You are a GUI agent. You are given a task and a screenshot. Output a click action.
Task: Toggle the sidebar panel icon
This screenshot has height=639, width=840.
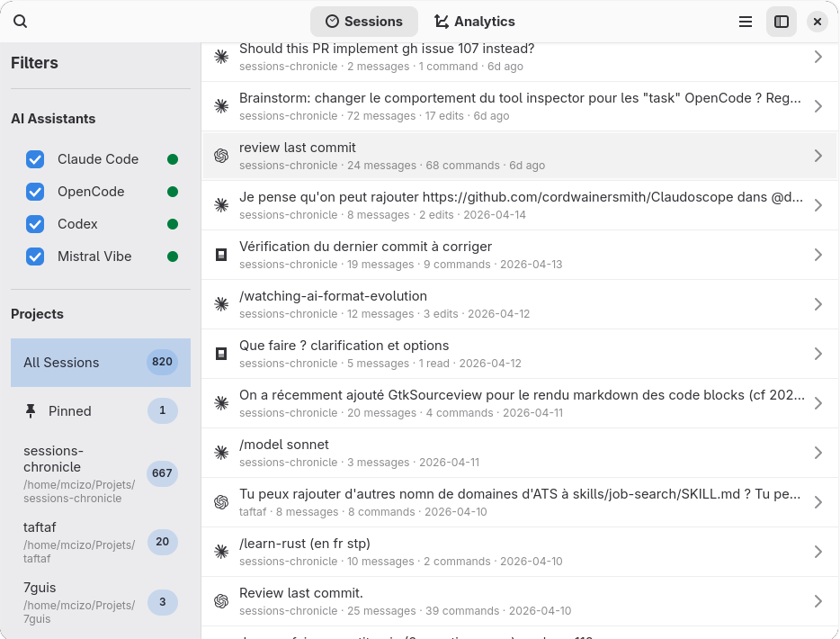(781, 22)
